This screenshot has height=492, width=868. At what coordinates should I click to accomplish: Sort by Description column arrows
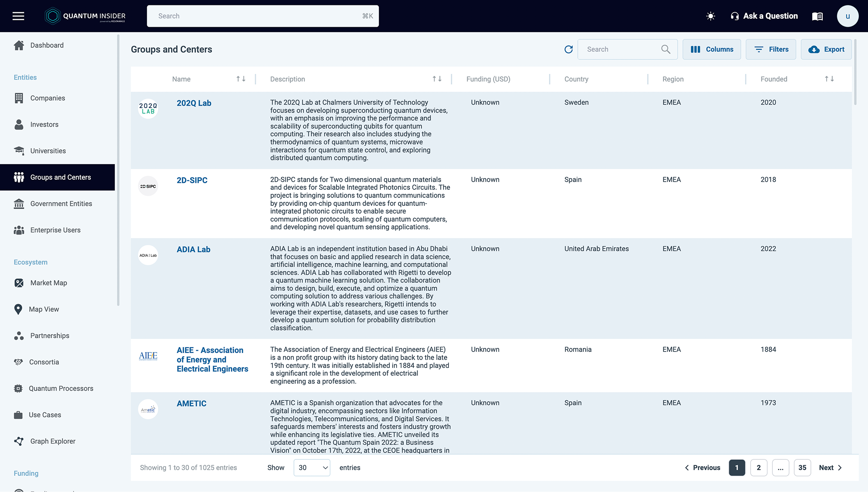click(x=437, y=79)
